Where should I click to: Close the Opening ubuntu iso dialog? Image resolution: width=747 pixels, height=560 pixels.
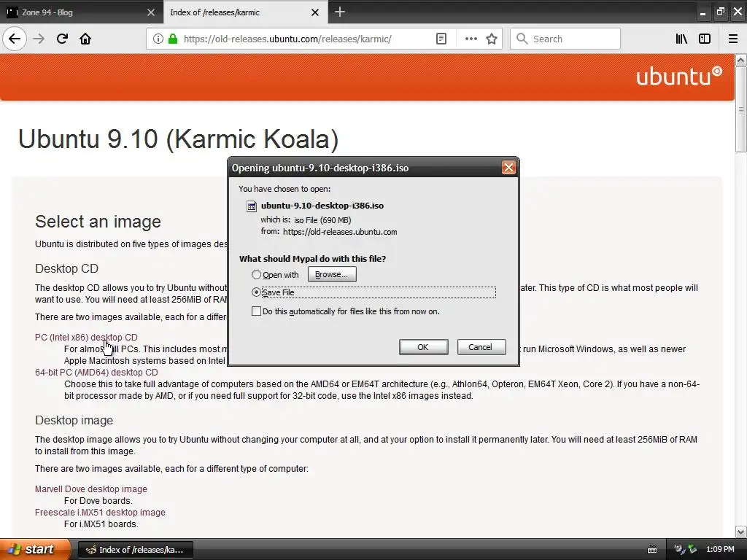click(508, 168)
